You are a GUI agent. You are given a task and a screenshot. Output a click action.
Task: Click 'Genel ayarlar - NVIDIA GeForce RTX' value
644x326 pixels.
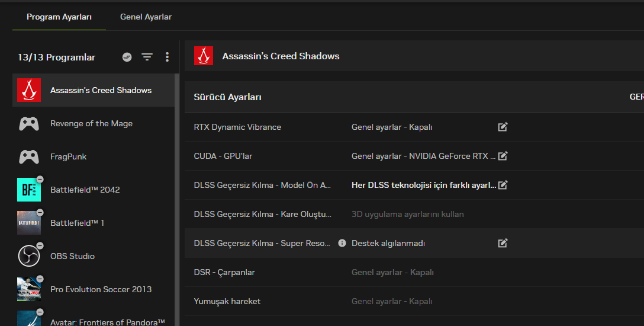tap(423, 156)
